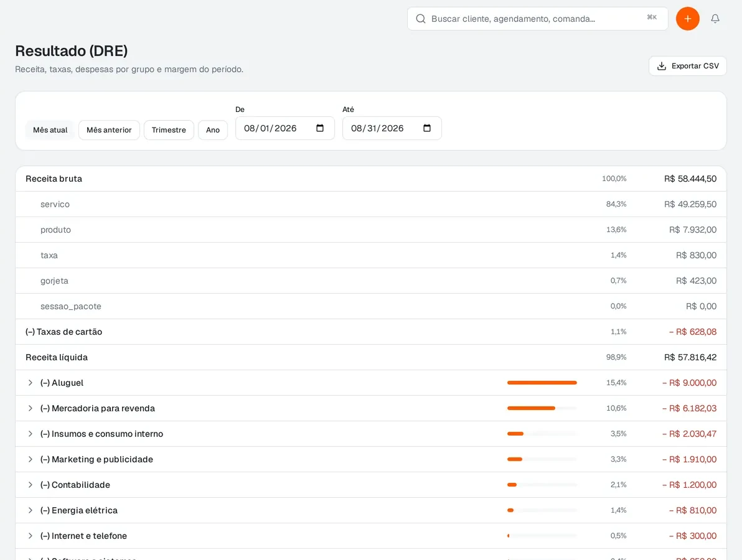Image resolution: width=742 pixels, height=560 pixels.
Task: Expand Internet e telefone row
Action: pyautogui.click(x=31, y=536)
